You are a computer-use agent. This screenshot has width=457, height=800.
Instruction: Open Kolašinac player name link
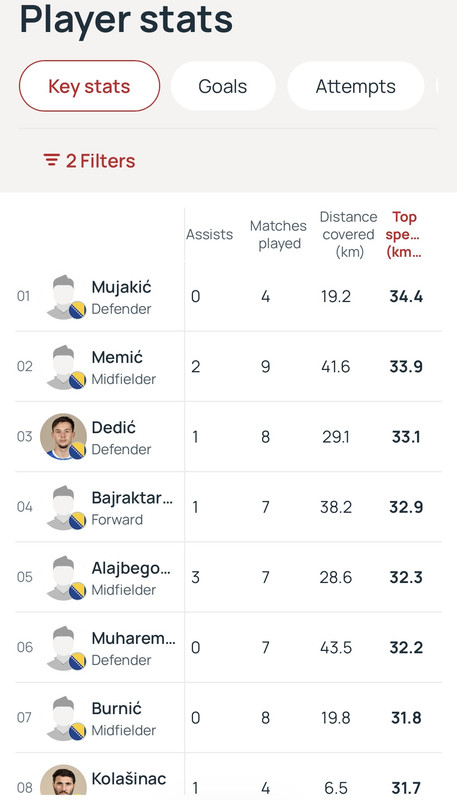[x=129, y=779]
